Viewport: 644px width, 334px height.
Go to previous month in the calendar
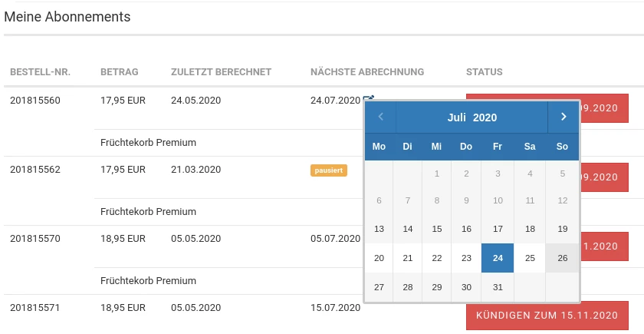tap(380, 117)
